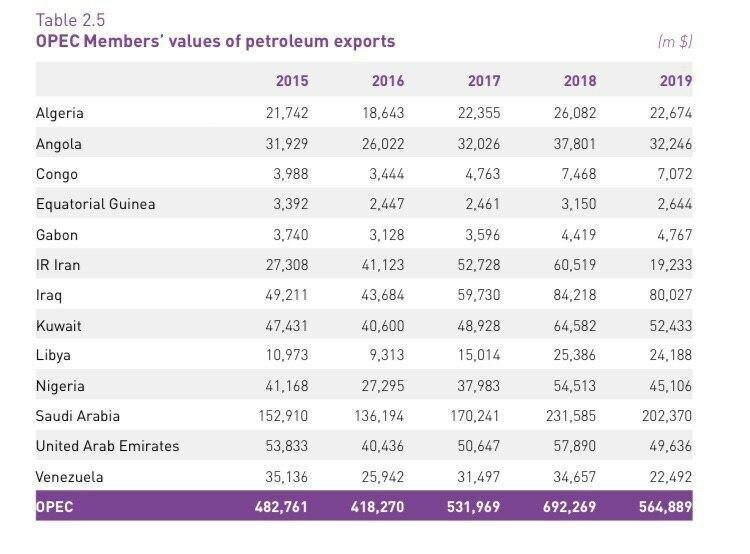
Task: Select OPEC total 2016 value 418,270
Action: click(377, 507)
